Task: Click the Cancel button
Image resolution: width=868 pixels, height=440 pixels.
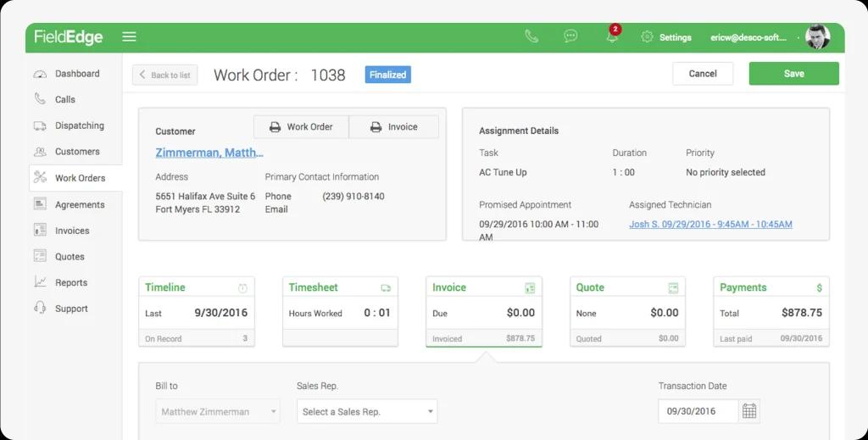Action: click(703, 74)
